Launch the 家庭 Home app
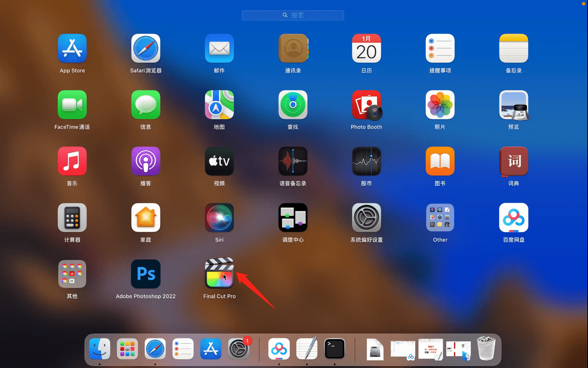Image resolution: width=588 pixels, height=368 pixels. 146,218
